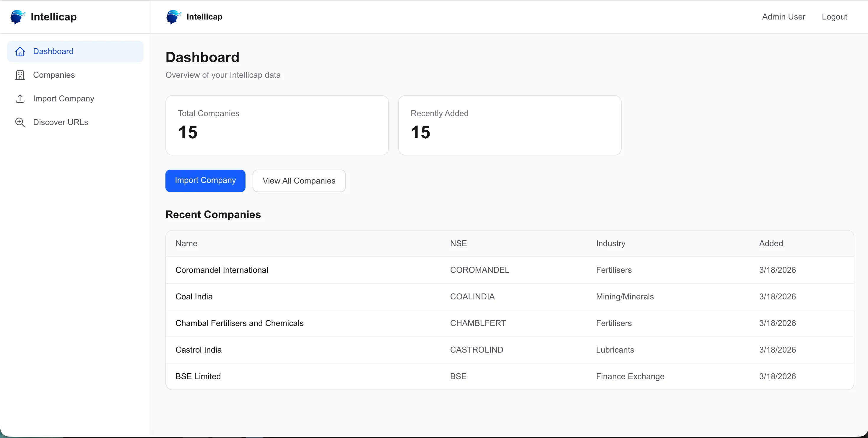Click the Intellicap logo icon in sidebar header
This screenshot has height=438, width=868.
(x=17, y=17)
